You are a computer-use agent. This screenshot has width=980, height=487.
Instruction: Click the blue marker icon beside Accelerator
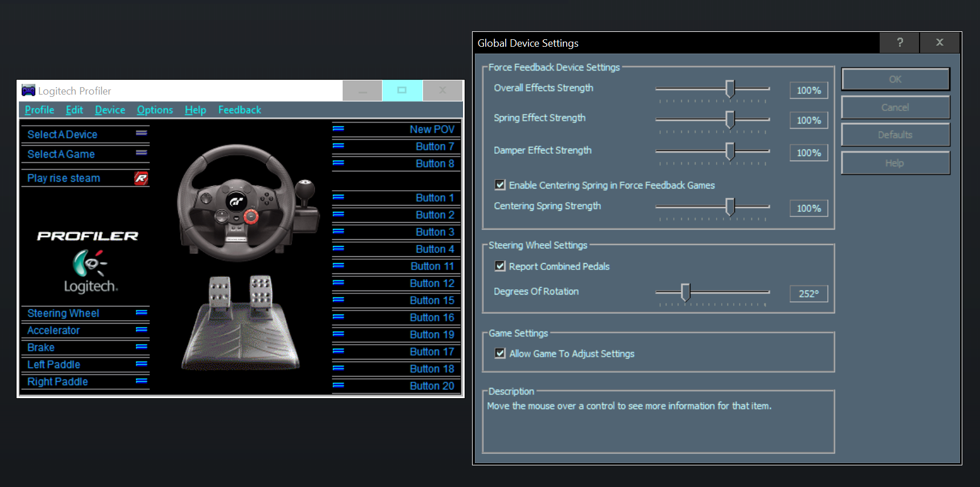pos(141,329)
